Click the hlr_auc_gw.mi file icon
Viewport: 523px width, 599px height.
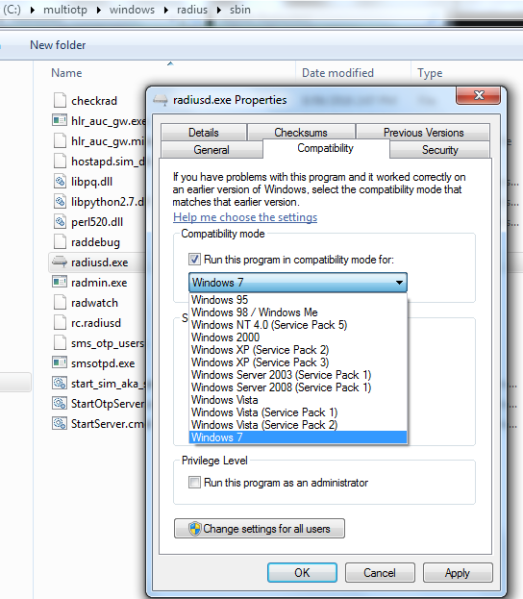[60, 141]
